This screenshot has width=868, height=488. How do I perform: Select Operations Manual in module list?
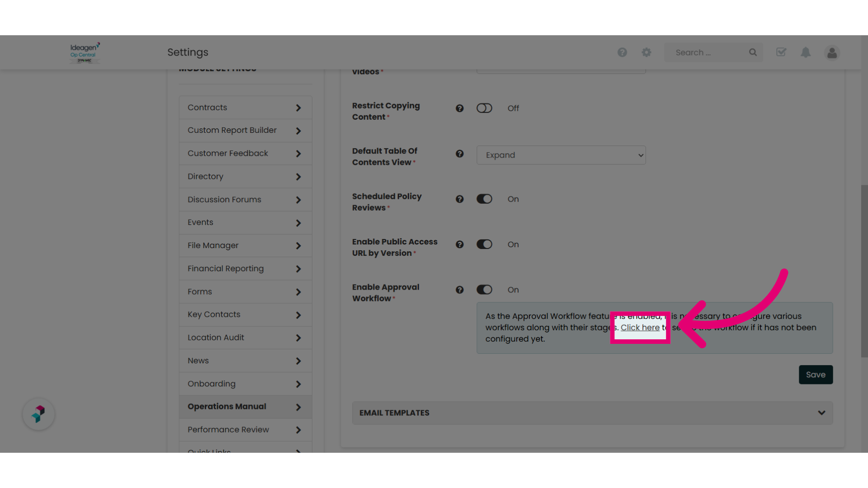pyautogui.click(x=245, y=407)
